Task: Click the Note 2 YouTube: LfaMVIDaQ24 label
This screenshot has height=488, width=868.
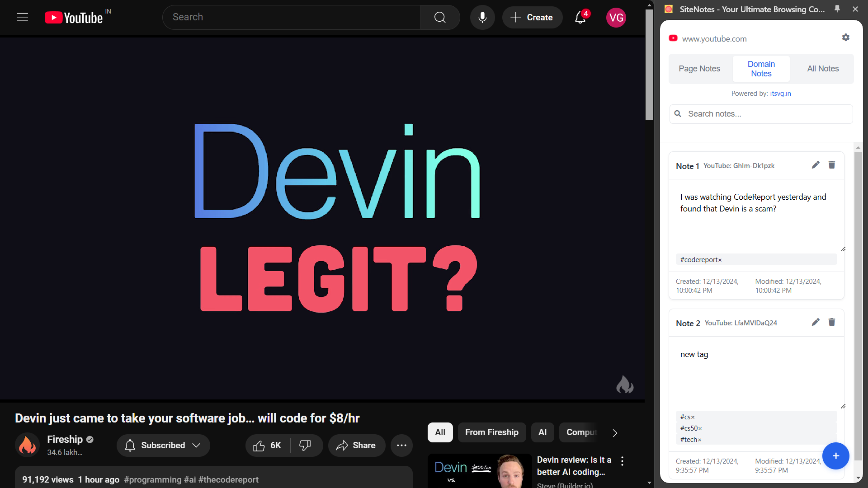Action: click(x=741, y=323)
